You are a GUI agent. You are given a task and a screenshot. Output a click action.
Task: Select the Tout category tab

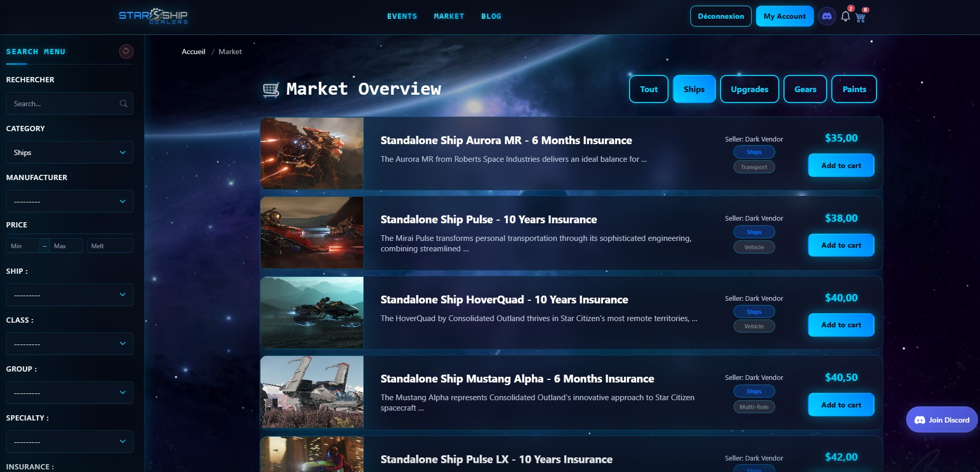[649, 89]
